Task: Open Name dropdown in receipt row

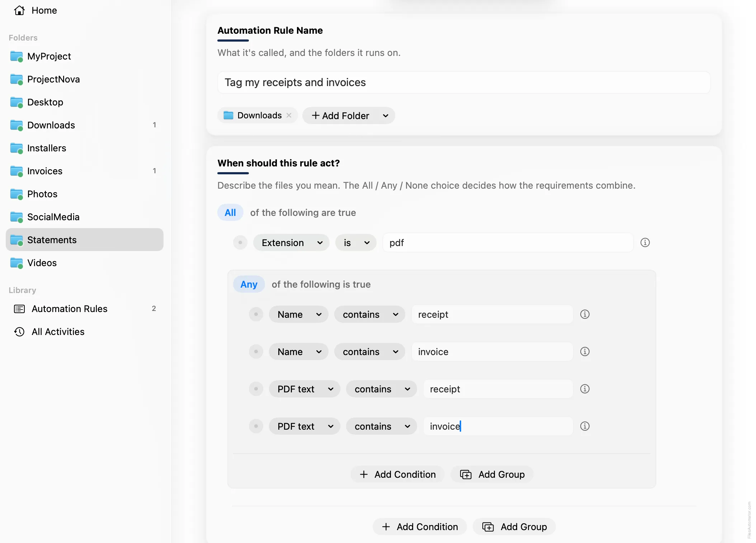Action: click(299, 315)
